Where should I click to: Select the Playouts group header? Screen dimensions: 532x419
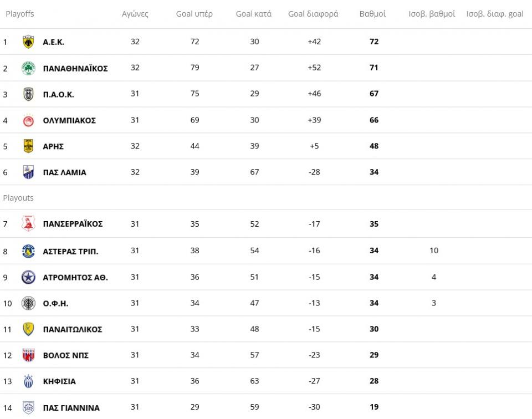[x=19, y=198]
